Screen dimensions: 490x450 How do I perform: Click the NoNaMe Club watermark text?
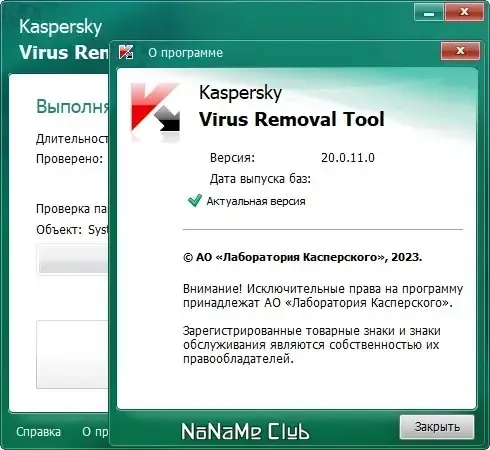(245, 431)
